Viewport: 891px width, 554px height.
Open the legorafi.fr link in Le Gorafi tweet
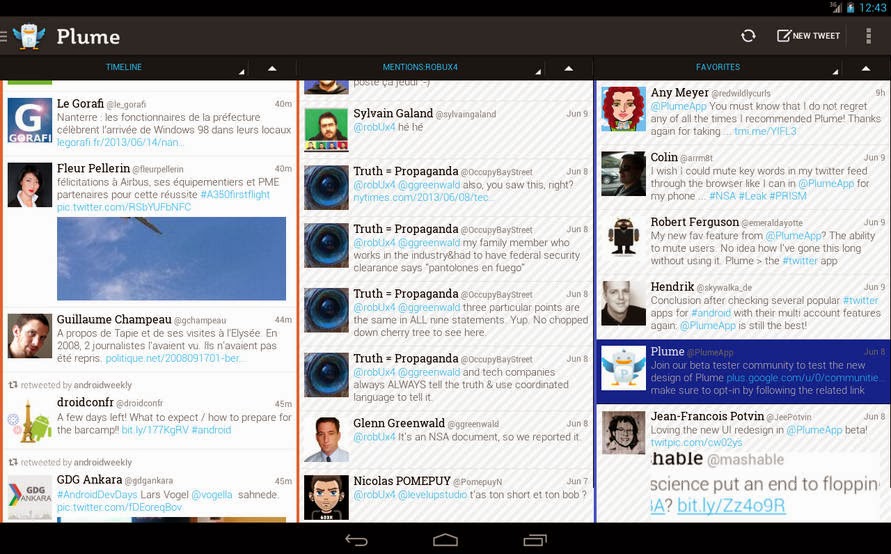pos(120,142)
